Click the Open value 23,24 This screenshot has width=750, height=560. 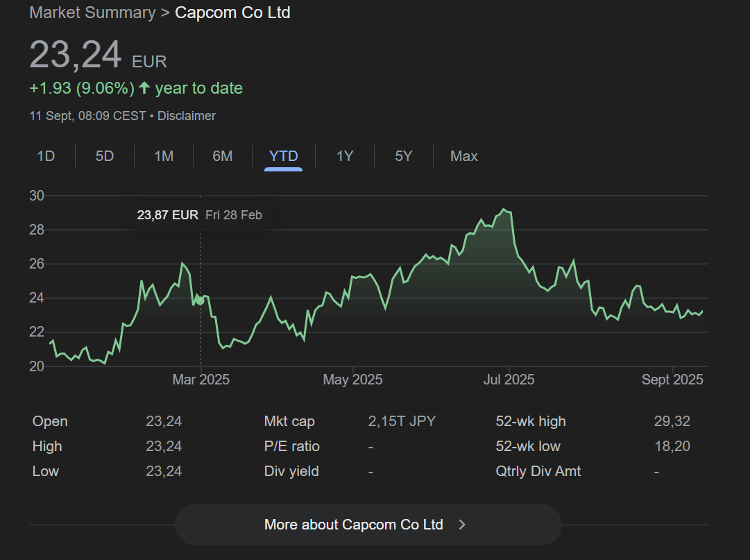point(164,421)
